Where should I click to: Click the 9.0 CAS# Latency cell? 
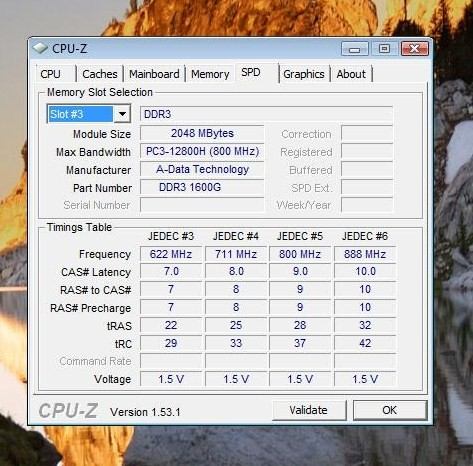pos(300,271)
